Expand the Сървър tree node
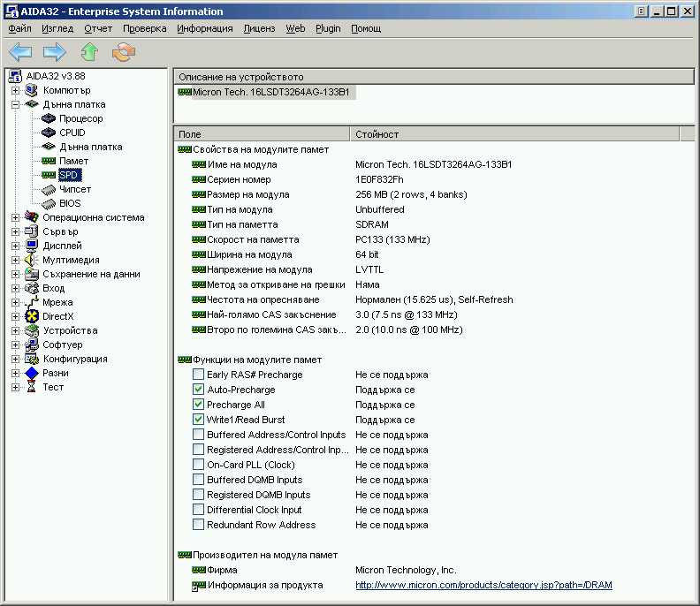 15,232
